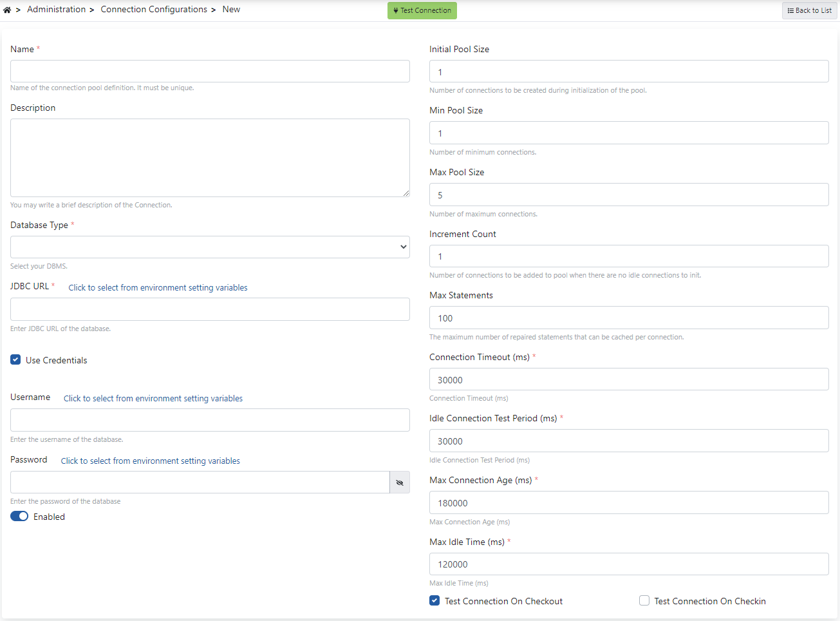The image size is (840, 621).
Task: Focus the Name input field
Action: point(210,72)
